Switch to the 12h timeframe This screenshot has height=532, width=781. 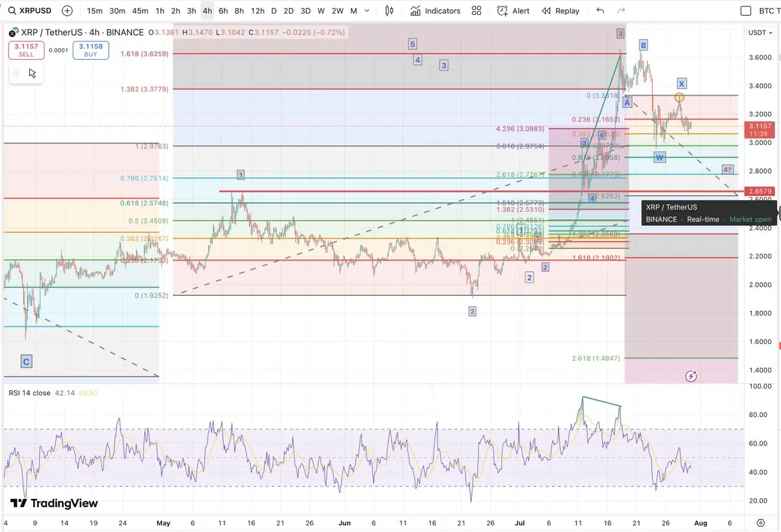pos(258,11)
